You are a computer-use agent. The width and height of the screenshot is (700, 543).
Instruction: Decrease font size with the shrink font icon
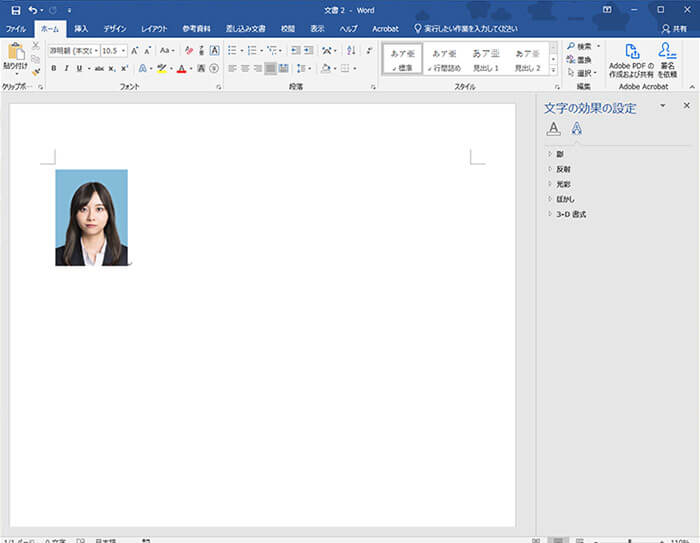[x=148, y=51]
